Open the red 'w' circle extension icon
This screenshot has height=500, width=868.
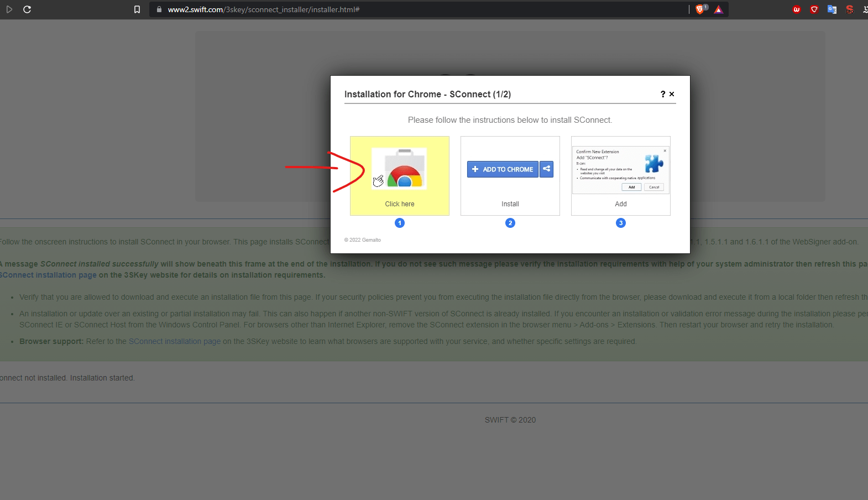(x=797, y=9)
